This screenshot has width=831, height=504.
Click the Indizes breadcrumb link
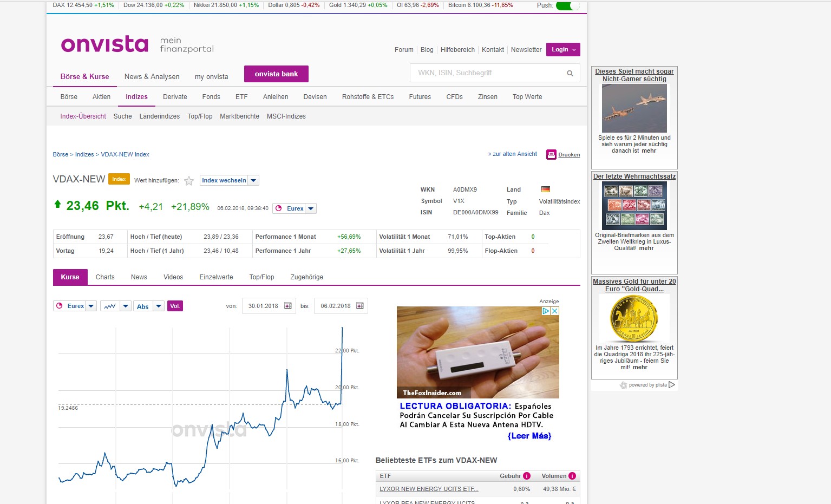(84, 154)
